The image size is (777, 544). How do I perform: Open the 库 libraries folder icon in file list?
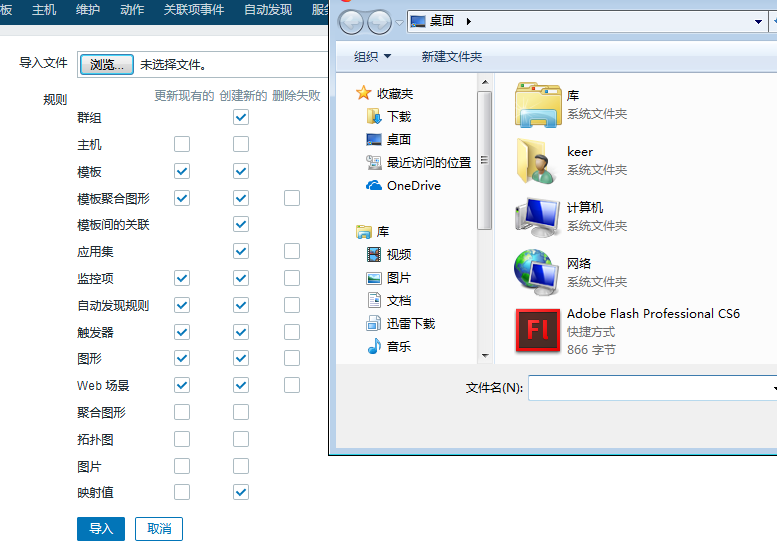click(x=537, y=104)
